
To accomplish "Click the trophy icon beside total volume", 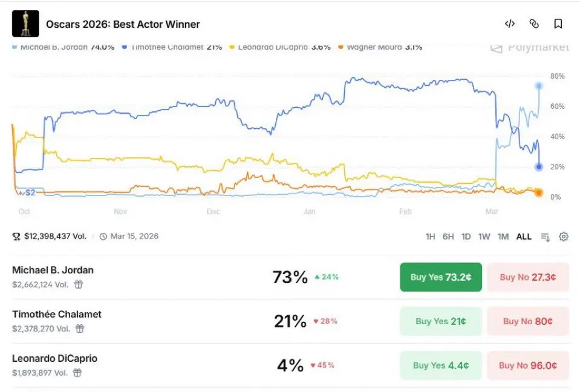I will [16, 237].
